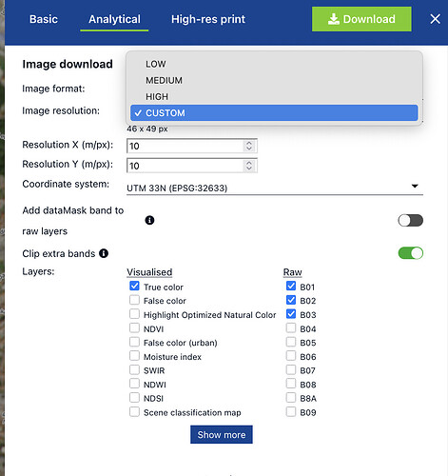Enable the Add dataMask band toggle
This screenshot has height=476, width=448.
pos(411,221)
